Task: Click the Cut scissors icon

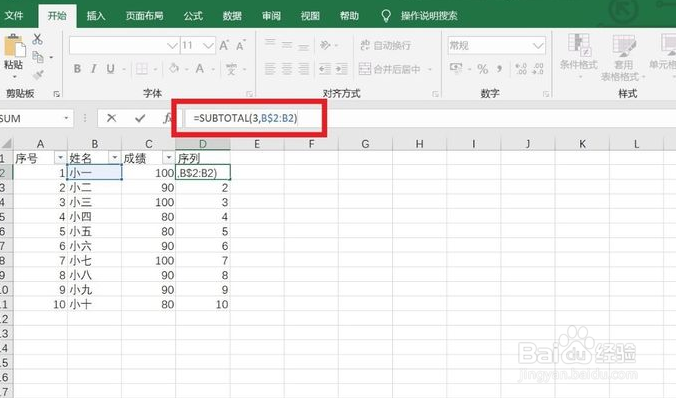Action: pyautogui.click(x=38, y=39)
